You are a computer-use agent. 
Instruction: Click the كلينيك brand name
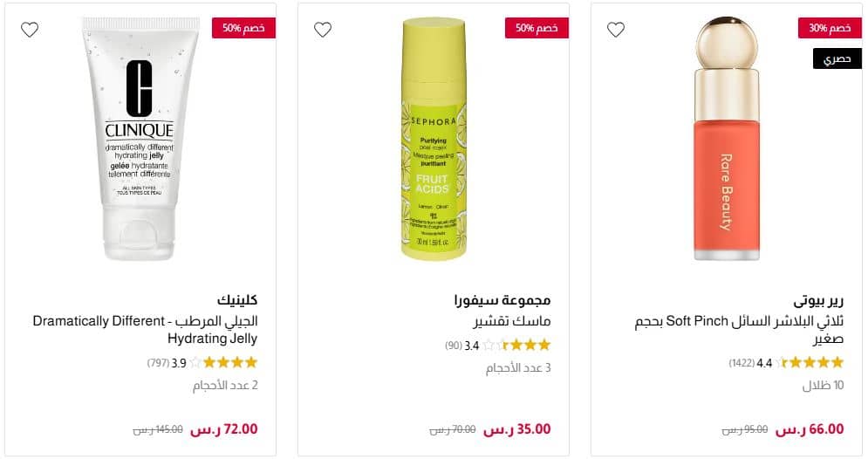pos(237,300)
